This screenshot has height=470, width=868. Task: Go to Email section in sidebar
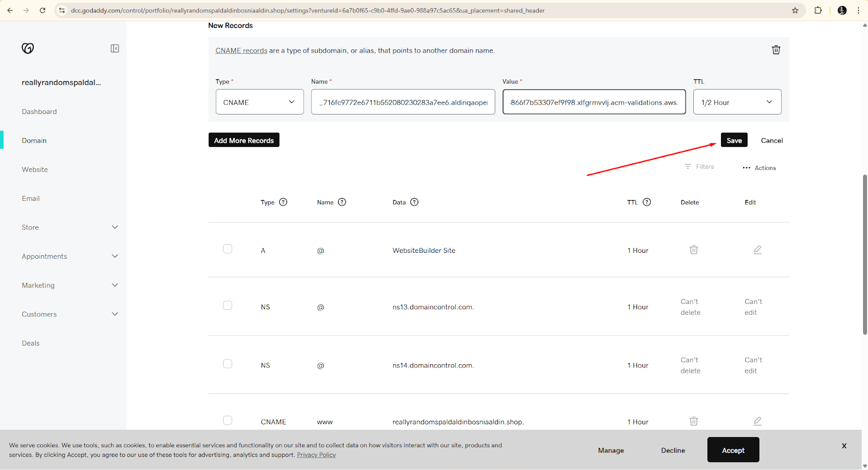(31, 199)
